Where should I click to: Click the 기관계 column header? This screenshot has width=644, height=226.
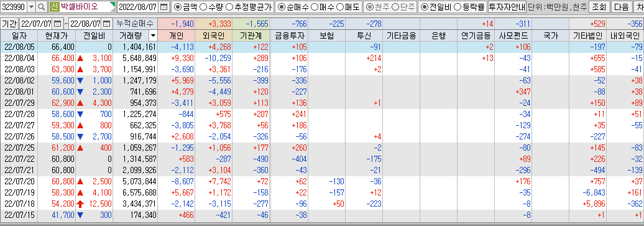(x=251, y=36)
